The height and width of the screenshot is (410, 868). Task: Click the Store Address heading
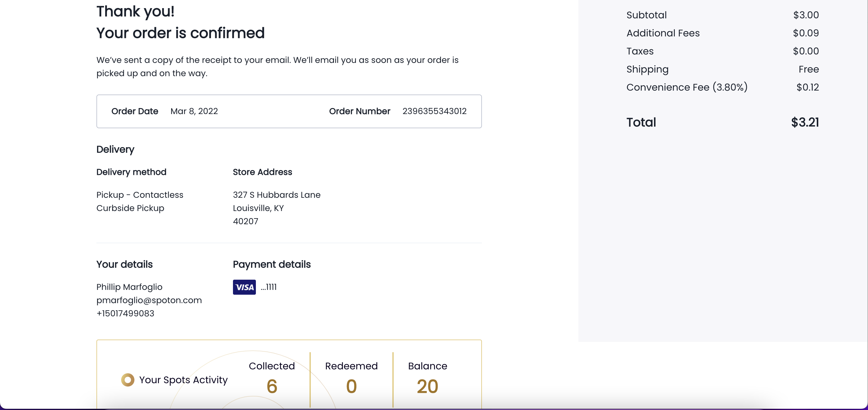[x=263, y=172]
